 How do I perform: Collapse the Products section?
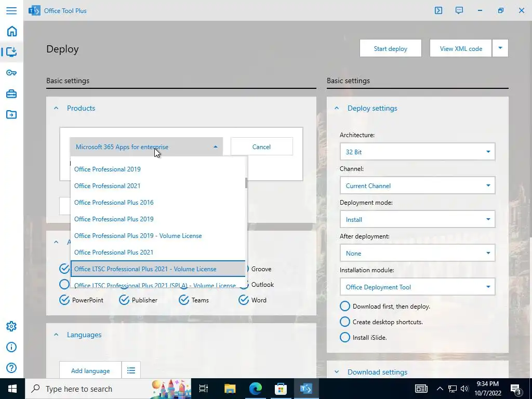(x=56, y=108)
